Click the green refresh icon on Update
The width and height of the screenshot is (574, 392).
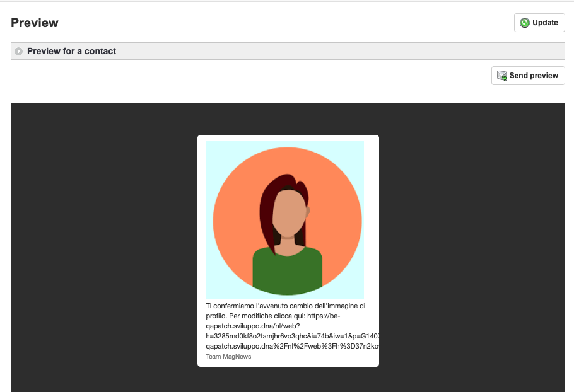(x=524, y=23)
